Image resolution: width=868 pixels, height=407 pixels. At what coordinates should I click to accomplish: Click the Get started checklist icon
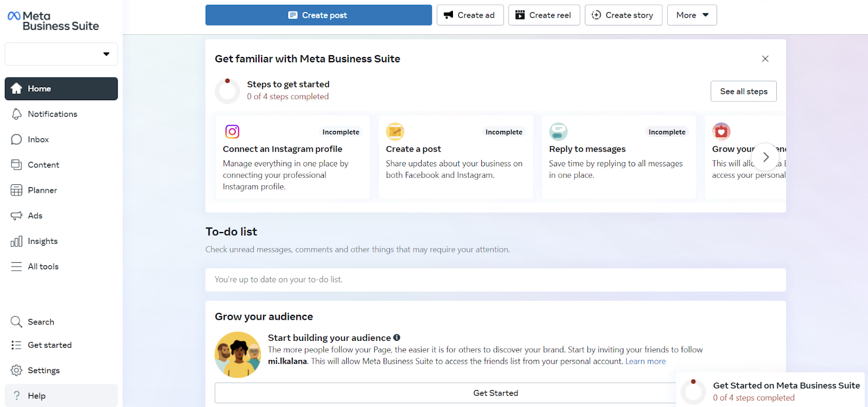[x=16, y=345]
